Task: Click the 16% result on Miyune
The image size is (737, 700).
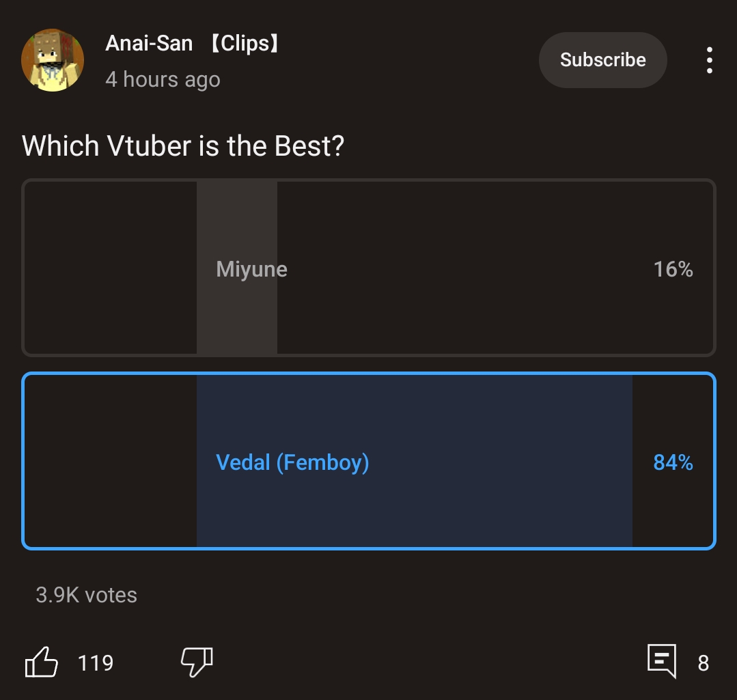Action: [x=673, y=269]
